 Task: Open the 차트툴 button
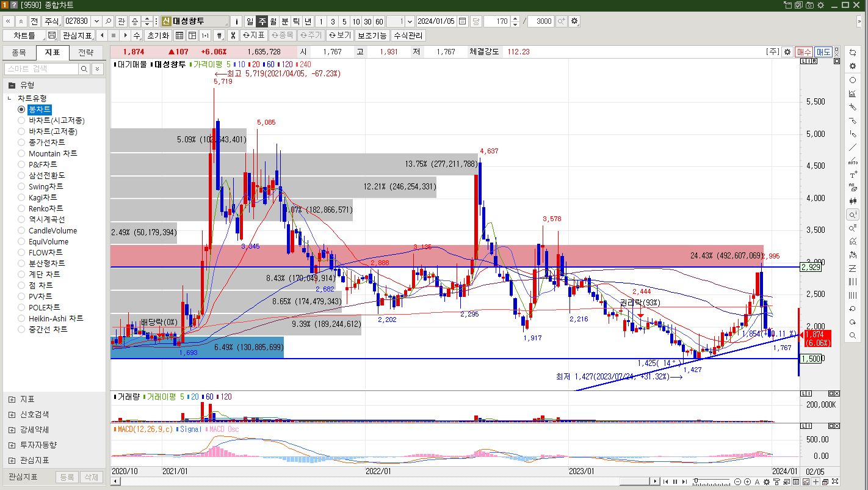point(24,35)
